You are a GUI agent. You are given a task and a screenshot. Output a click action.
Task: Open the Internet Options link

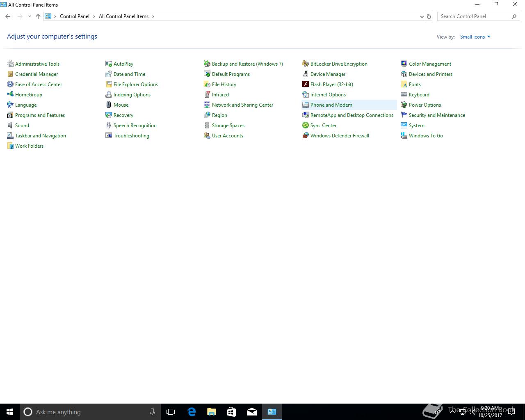coord(328,94)
